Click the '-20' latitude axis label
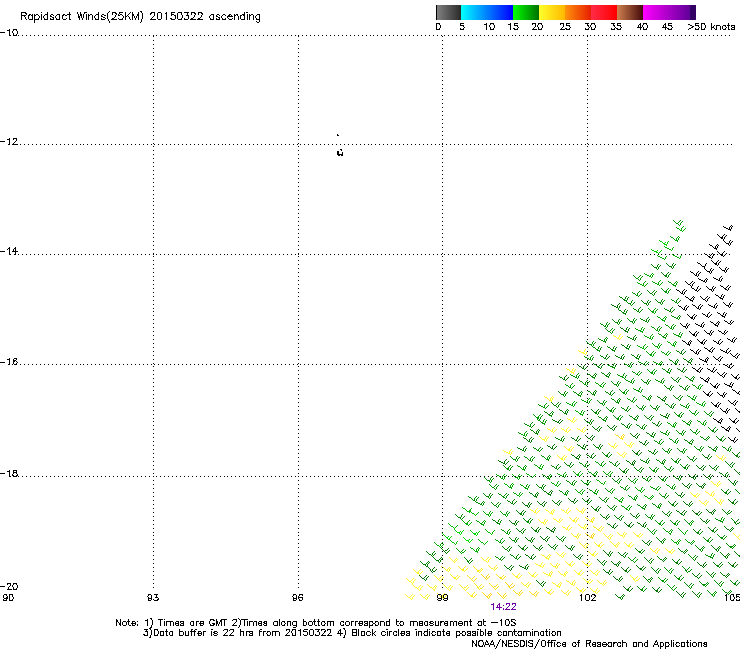Screen dimensions: 740x650 coord(9,586)
